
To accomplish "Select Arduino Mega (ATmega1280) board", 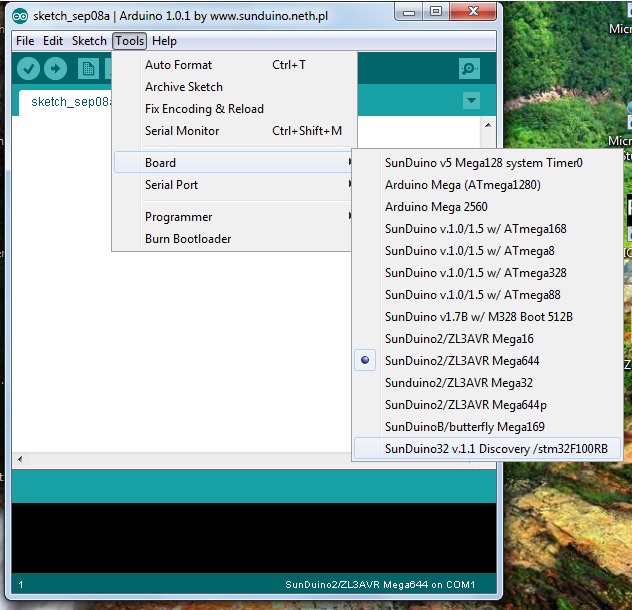I will (x=487, y=185).
